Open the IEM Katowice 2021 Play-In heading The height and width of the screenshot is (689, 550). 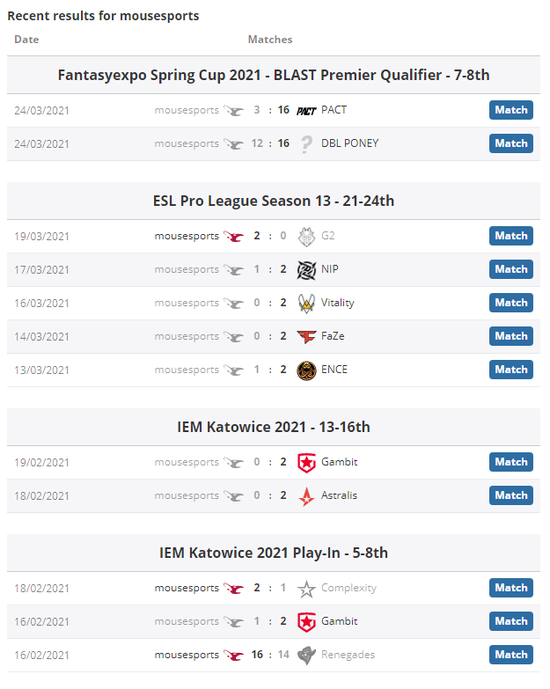click(x=273, y=553)
